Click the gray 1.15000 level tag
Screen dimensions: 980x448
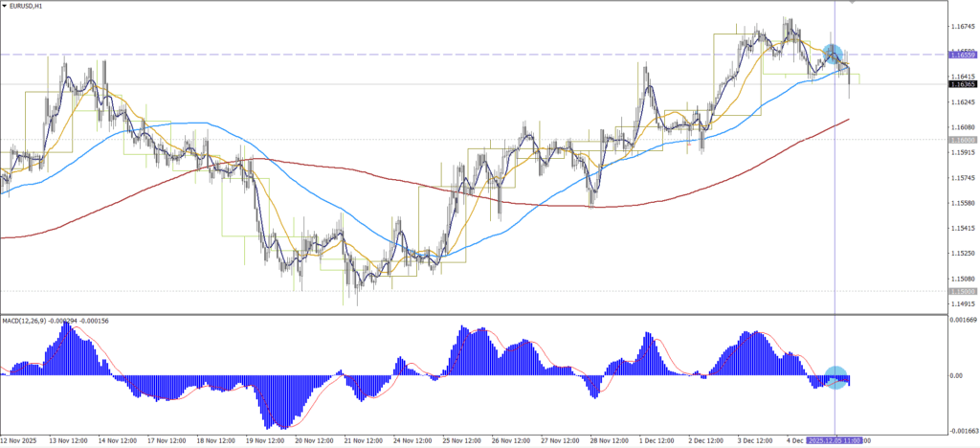point(962,291)
